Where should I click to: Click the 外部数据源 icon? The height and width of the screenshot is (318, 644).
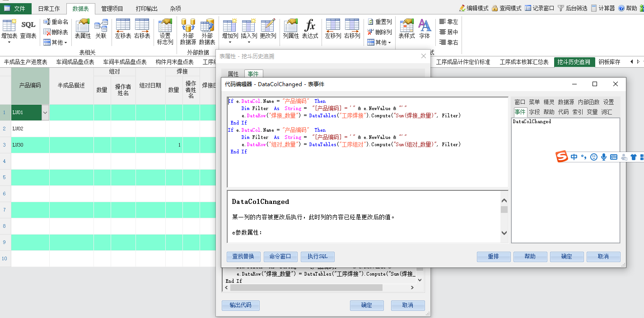[188, 32]
